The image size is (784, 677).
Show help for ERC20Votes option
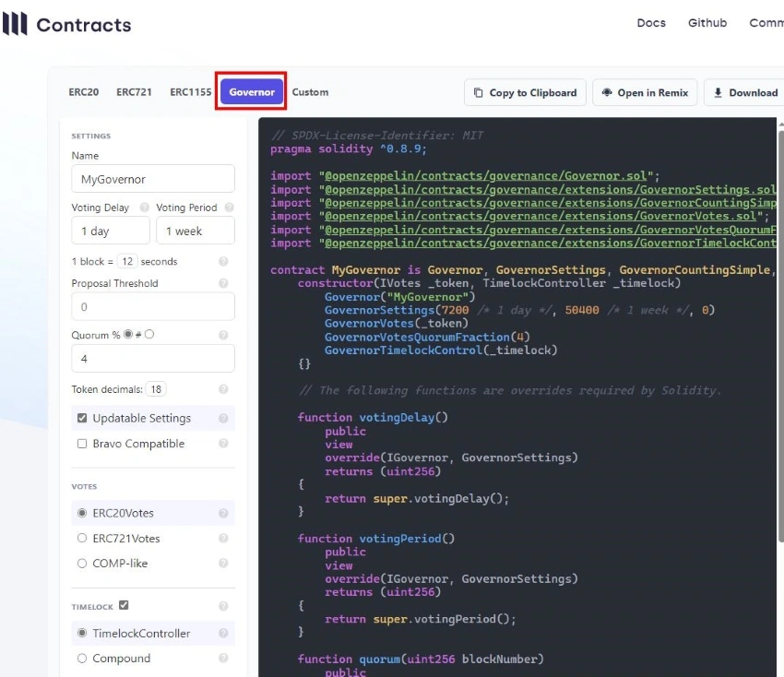223,513
